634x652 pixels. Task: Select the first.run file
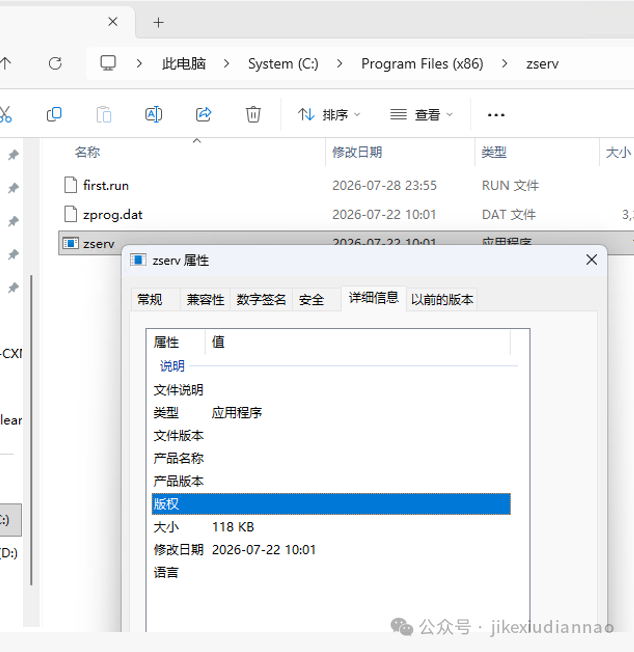pos(106,185)
